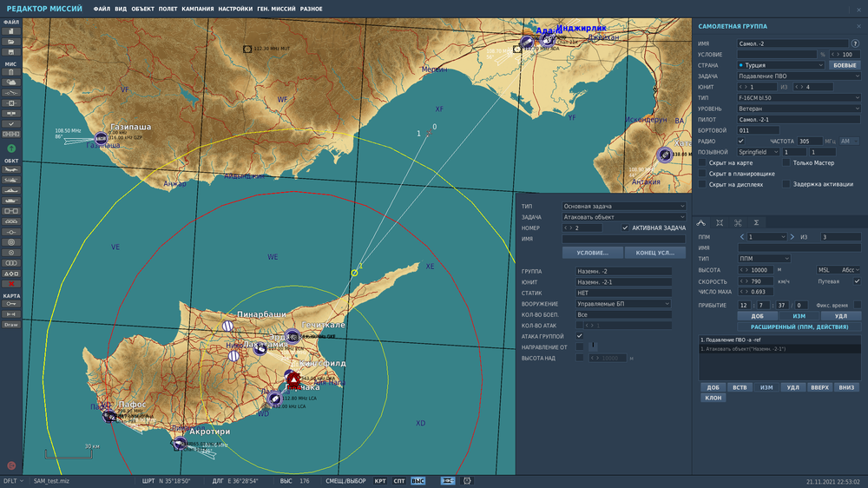Click the red X delete object icon
Image resolution: width=868 pixels, height=488 pixels.
click(11, 284)
